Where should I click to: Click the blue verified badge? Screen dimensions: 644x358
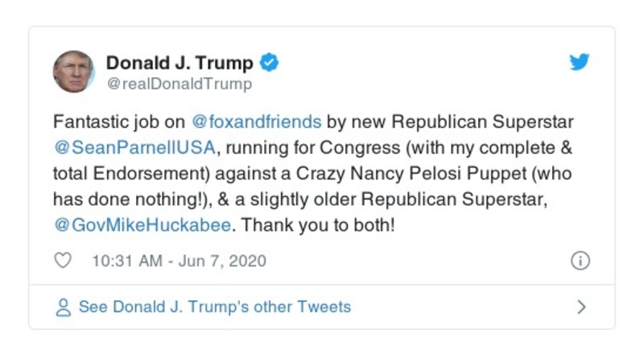pyautogui.click(x=270, y=62)
